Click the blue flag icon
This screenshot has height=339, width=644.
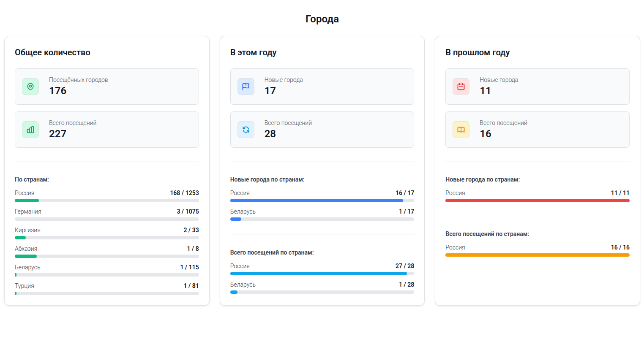(246, 87)
